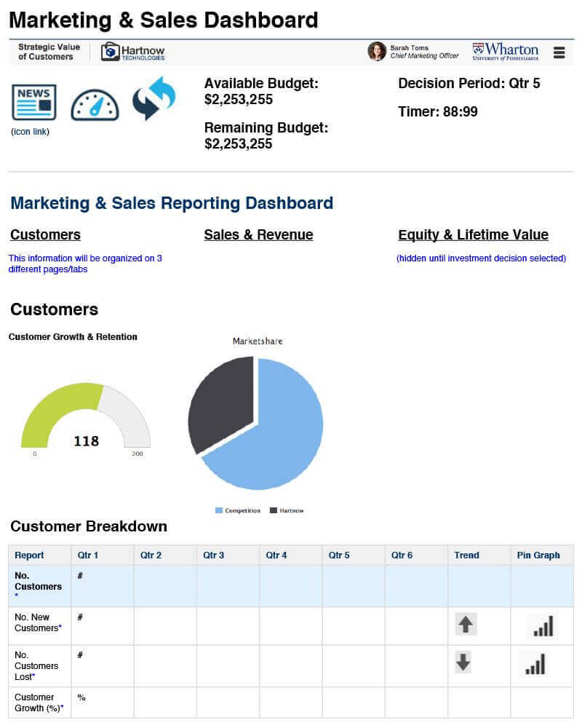Expand the hidden Equity & Lifetime Value section
The width and height of the screenshot is (582, 728).
point(473,234)
